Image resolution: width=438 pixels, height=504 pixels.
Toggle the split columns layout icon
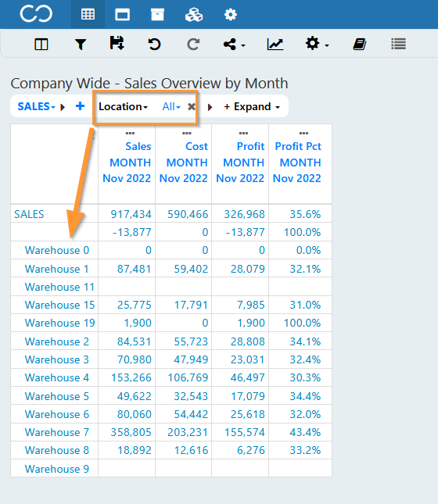(x=41, y=45)
